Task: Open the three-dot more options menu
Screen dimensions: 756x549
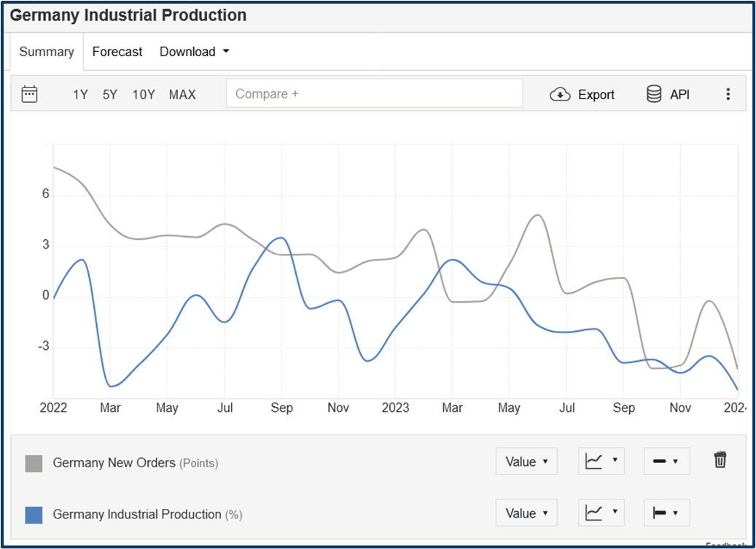Action: (x=728, y=94)
